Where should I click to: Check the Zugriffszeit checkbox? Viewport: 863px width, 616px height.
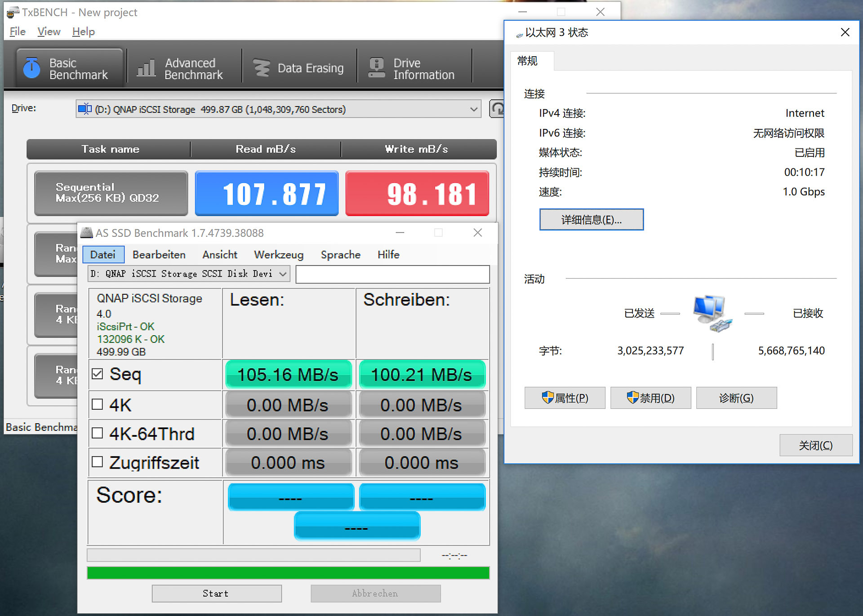pyautogui.click(x=98, y=462)
